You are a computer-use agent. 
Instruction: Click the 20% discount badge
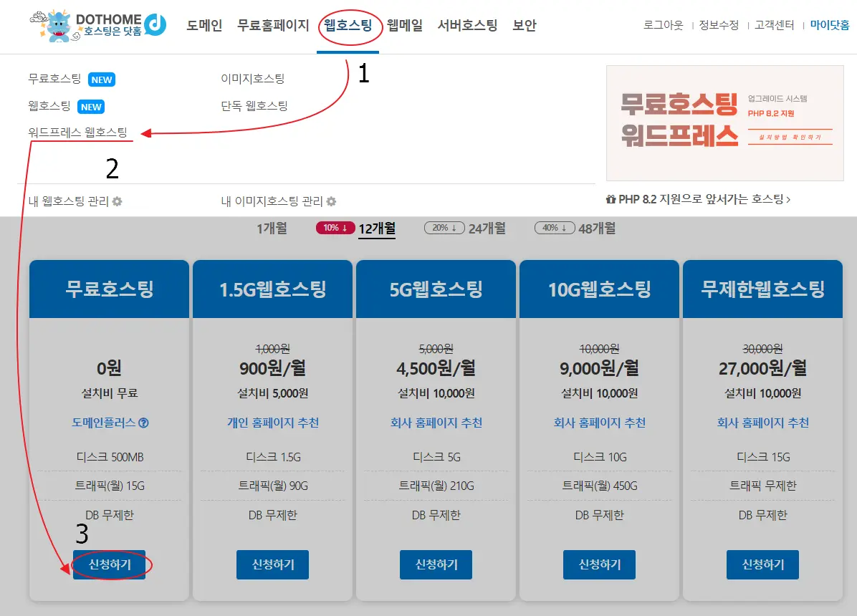click(x=445, y=228)
